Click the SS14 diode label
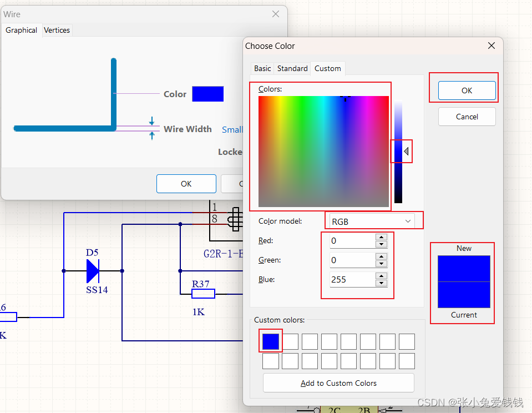 click(97, 290)
